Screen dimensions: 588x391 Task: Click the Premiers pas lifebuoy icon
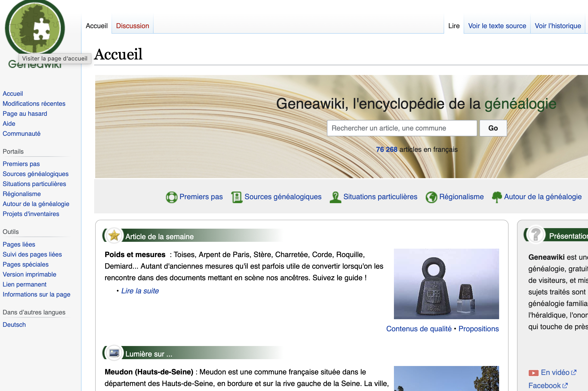171,197
